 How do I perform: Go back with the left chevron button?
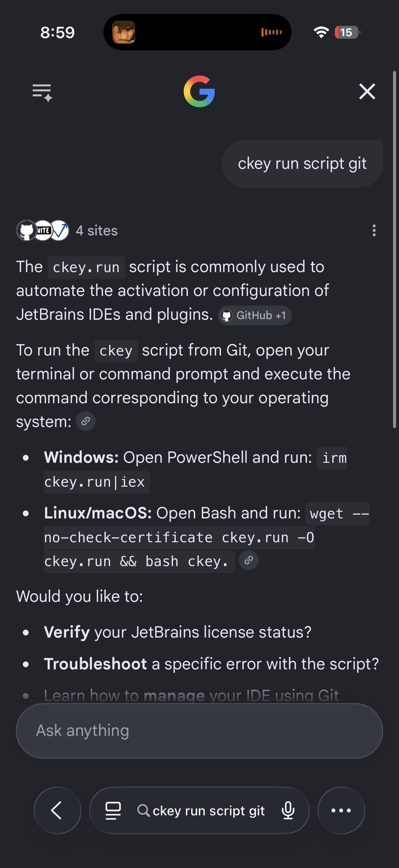tap(57, 810)
